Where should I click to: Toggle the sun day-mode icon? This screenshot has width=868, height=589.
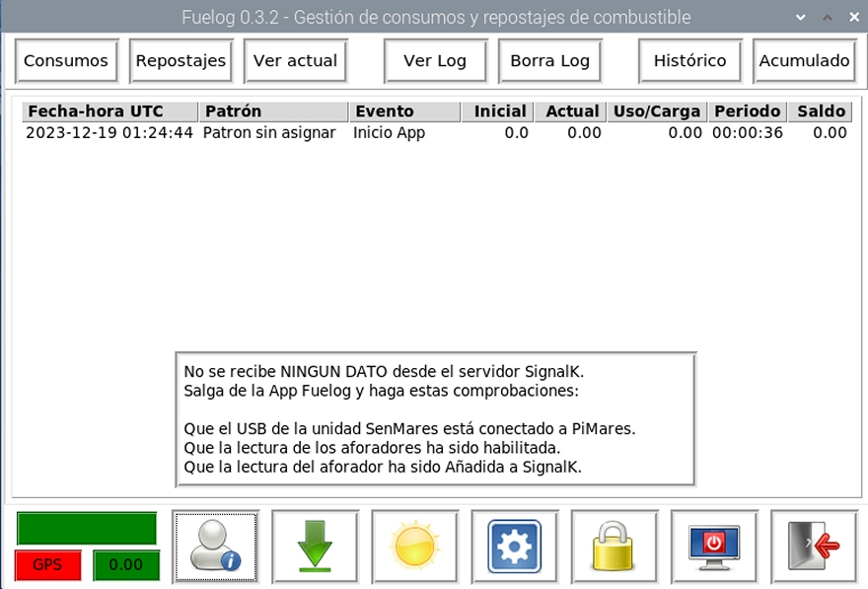[414, 546]
